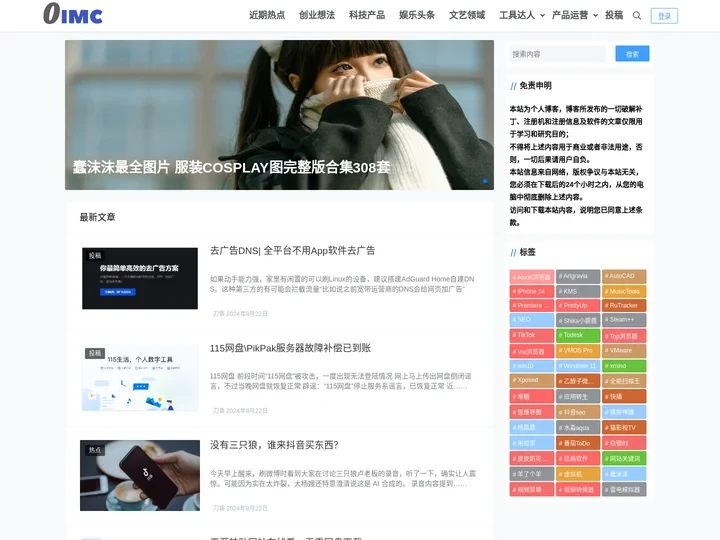Select the iPhone 14 tag
This screenshot has width=720, height=540.
pyautogui.click(x=532, y=292)
